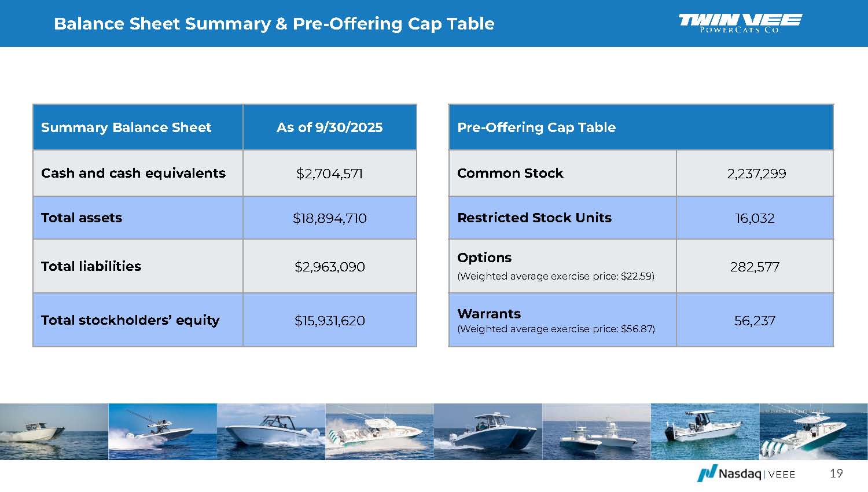The image size is (868, 492).
Task: Click the Restricted Stock Units label
Action: click(x=534, y=218)
